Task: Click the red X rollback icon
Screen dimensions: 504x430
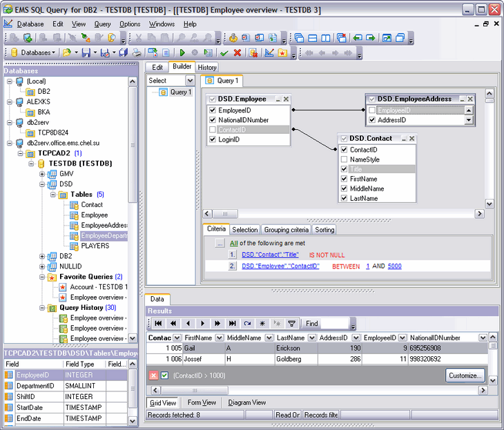Action: 238,52
